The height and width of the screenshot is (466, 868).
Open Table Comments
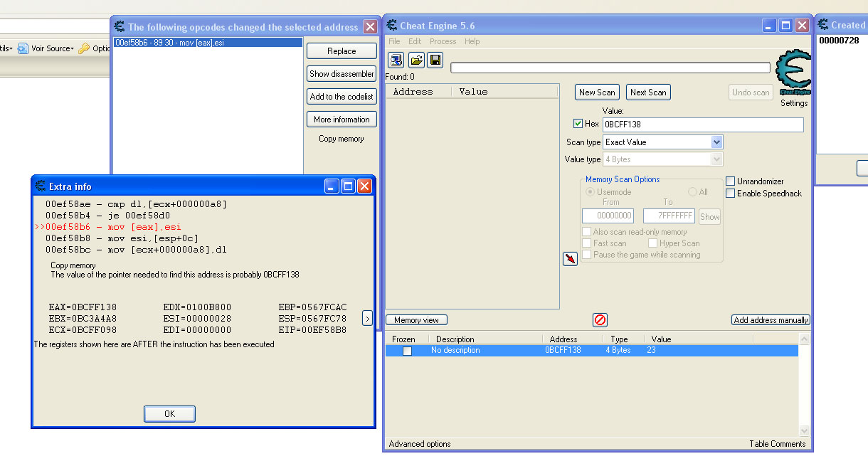[778, 444]
